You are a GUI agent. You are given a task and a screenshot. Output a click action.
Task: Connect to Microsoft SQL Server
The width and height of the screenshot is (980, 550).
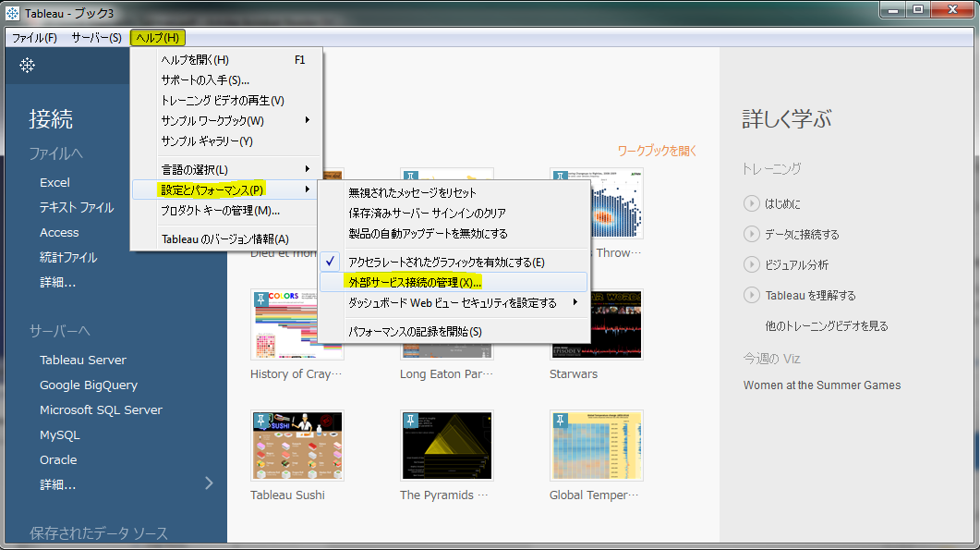[x=102, y=409]
